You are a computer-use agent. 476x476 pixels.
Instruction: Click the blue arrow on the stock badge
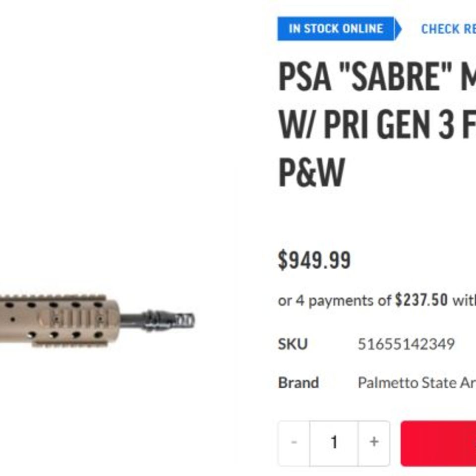[394, 28]
